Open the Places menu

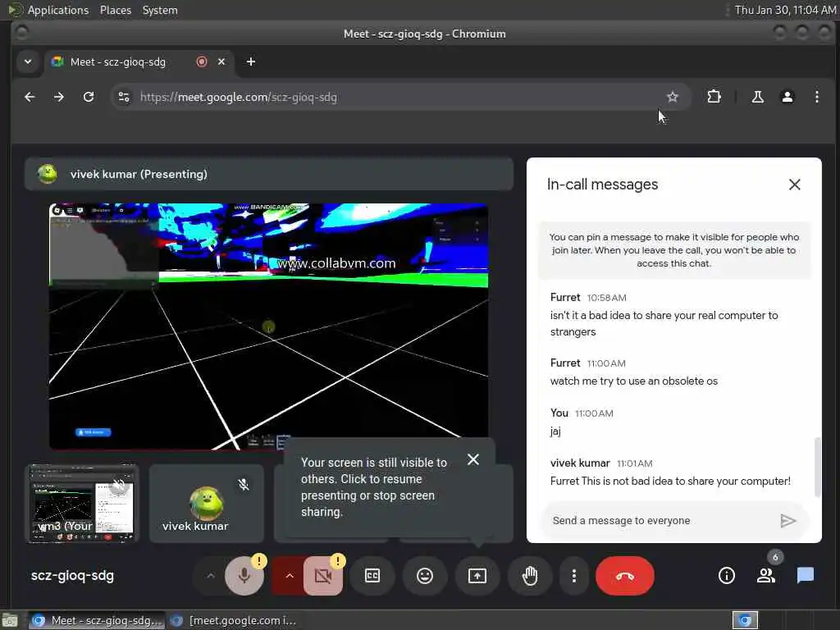click(116, 10)
